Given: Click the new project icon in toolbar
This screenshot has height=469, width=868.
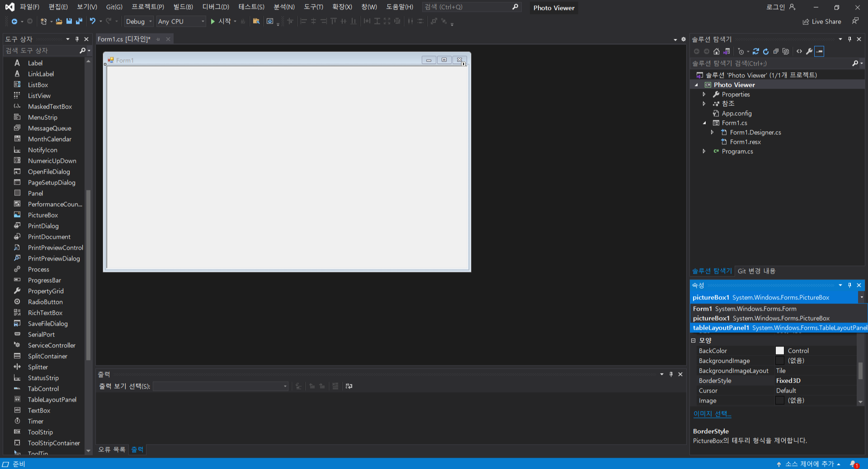Looking at the screenshot, I should click(43, 21).
